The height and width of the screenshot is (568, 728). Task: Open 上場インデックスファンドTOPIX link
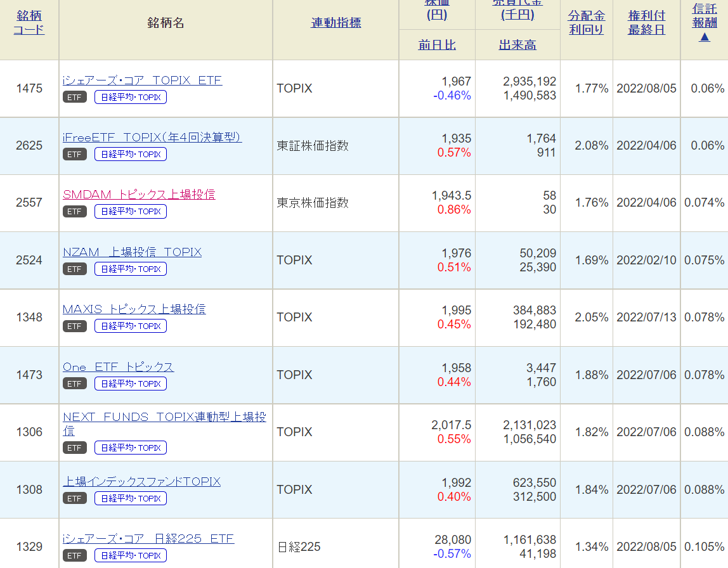(141, 482)
